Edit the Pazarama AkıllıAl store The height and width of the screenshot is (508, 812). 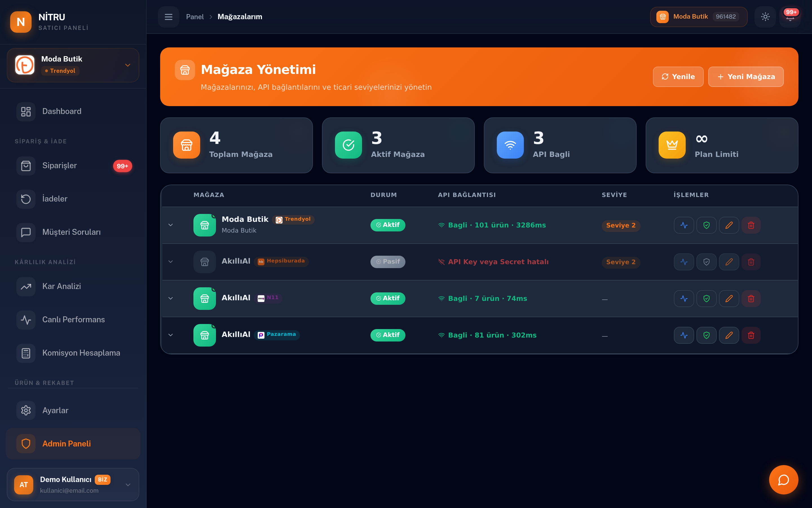(729, 335)
